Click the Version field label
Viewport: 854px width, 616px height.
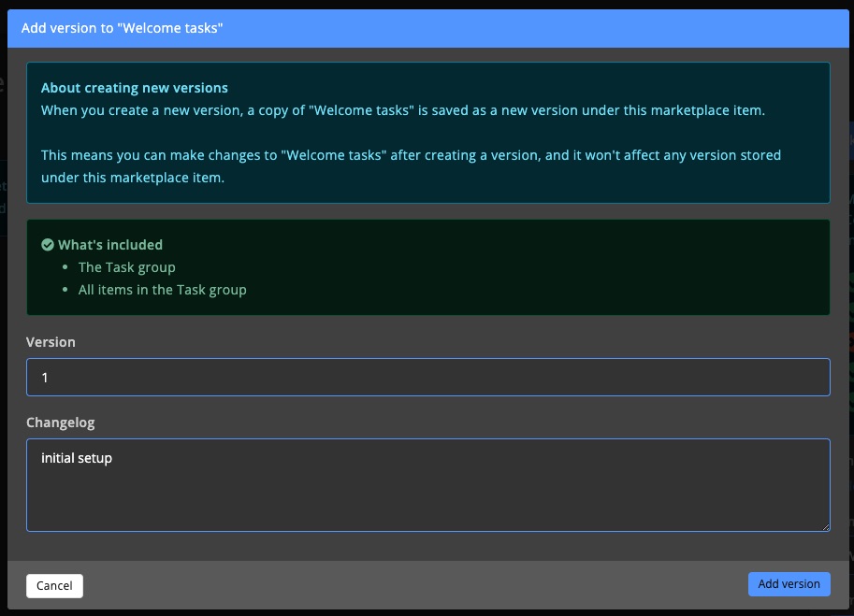(51, 342)
